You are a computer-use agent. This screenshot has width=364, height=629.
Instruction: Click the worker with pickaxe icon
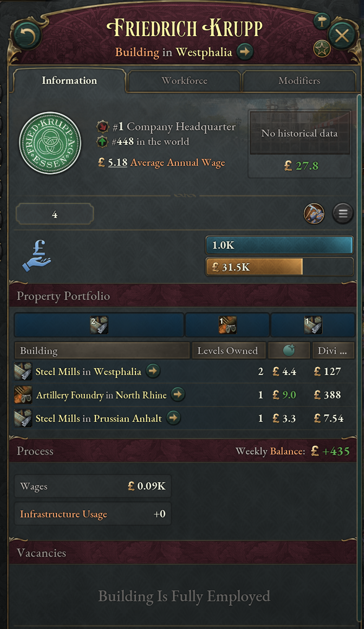click(x=314, y=214)
